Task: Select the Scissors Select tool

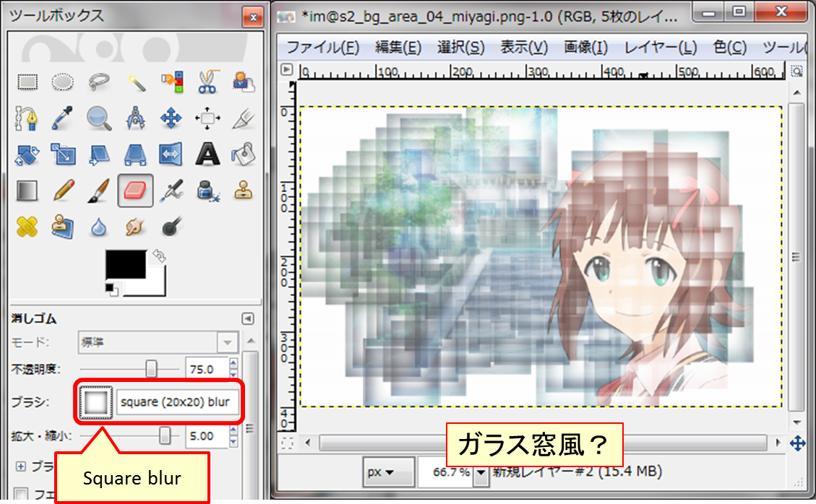Action: click(x=207, y=82)
